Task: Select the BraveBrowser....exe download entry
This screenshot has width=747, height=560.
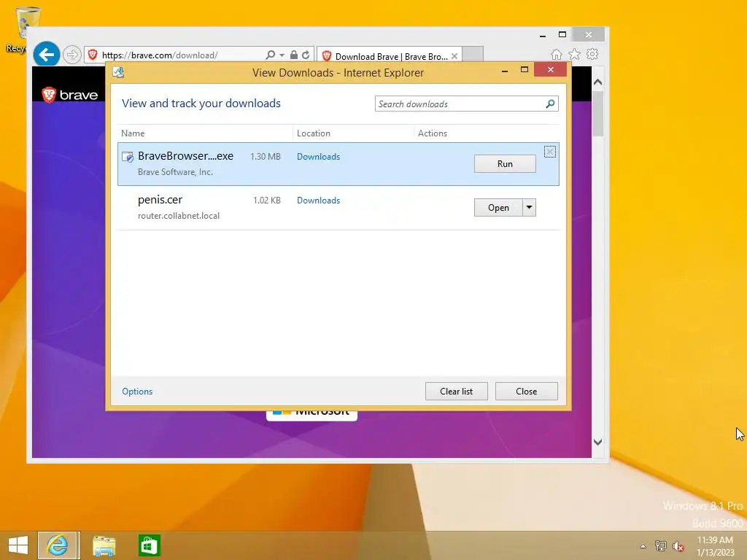Action: [338, 164]
